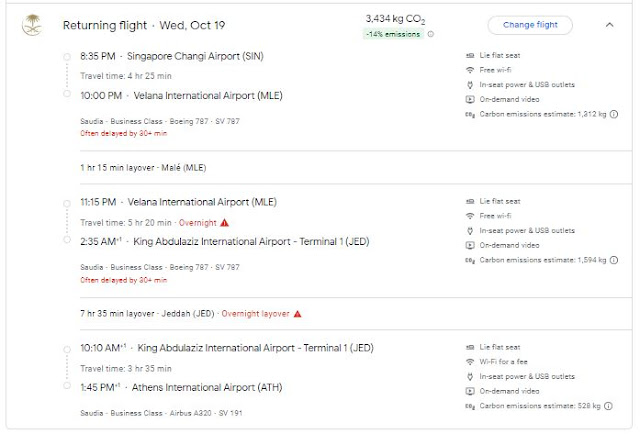This screenshot has width=640, height=434.
Task: Click the Overnight layover warning triangle
Action: click(x=297, y=313)
